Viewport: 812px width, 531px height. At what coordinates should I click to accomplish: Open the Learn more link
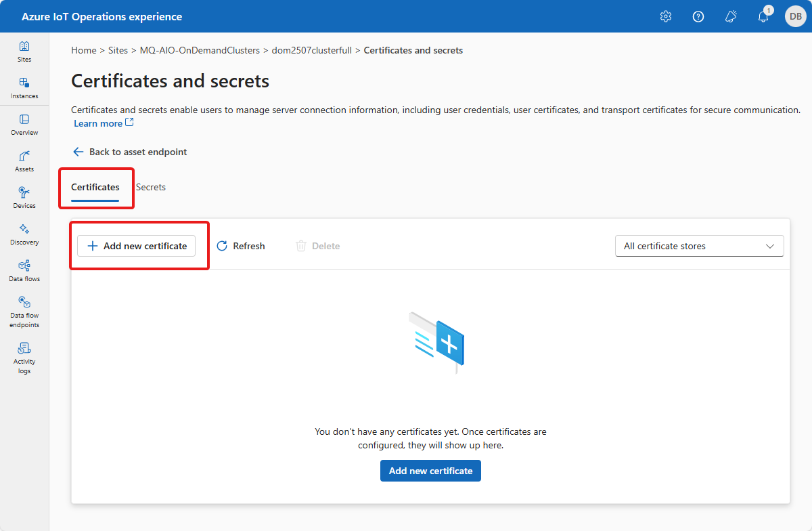pyautogui.click(x=99, y=123)
